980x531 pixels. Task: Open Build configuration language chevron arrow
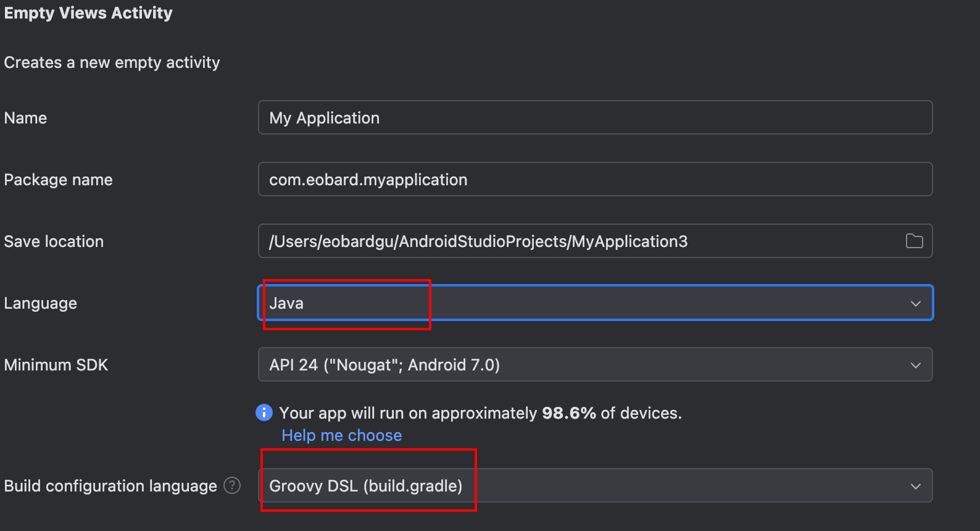pos(915,486)
